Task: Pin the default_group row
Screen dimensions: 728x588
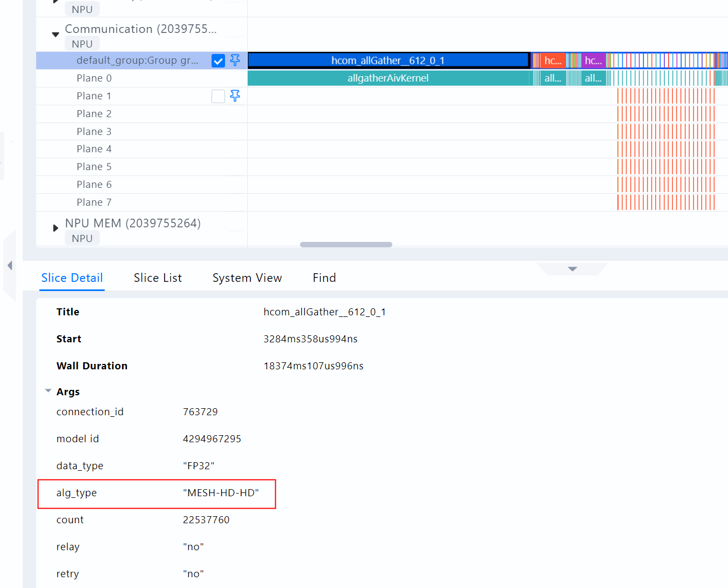Action: tap(235, 60)
